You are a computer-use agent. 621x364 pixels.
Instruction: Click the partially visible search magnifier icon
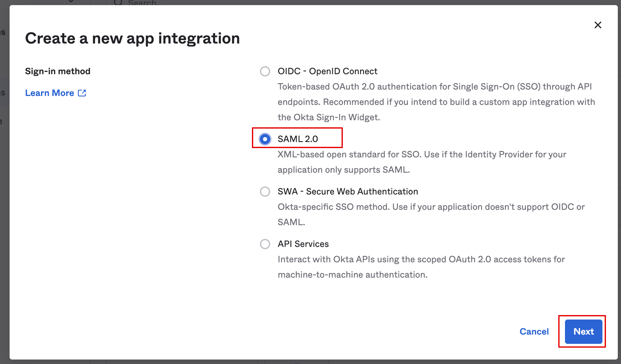click(118, 2)
